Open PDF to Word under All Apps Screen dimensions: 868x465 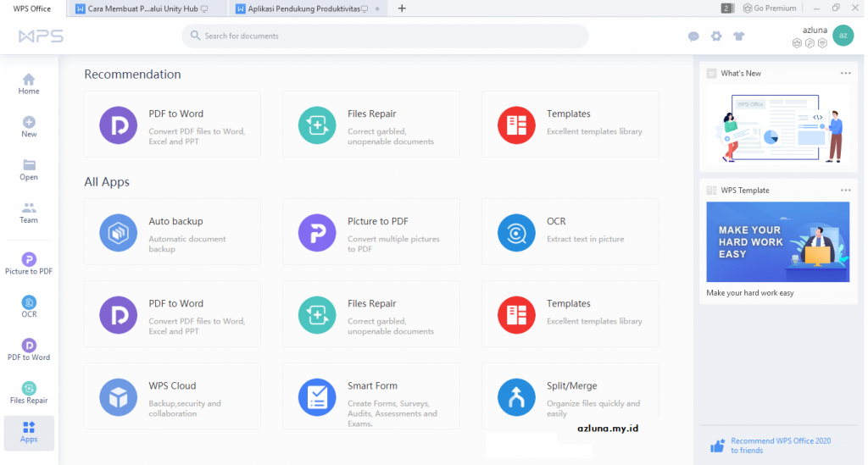click(172, 314)
